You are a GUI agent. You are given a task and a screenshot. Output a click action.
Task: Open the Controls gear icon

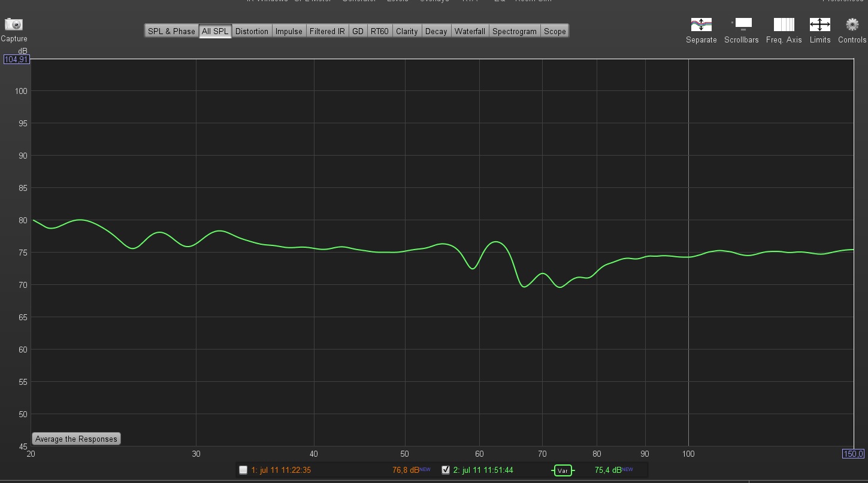point(852,25)
